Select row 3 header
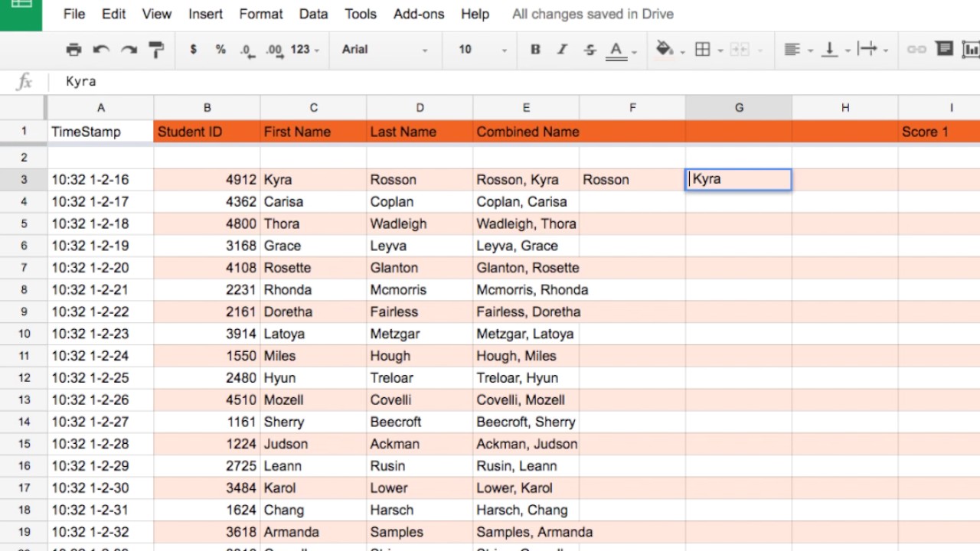Screen dimensions: 980x551 click(x=24, y=180)
